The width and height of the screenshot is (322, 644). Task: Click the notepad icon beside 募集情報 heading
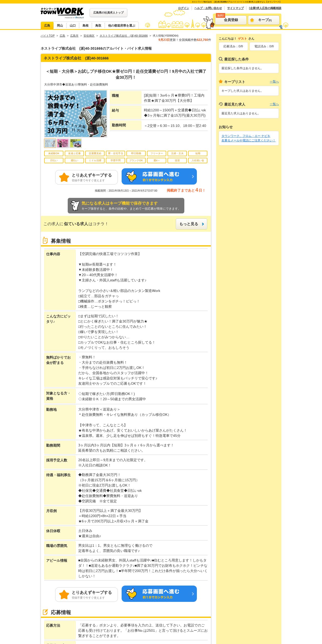coord(45,240)
